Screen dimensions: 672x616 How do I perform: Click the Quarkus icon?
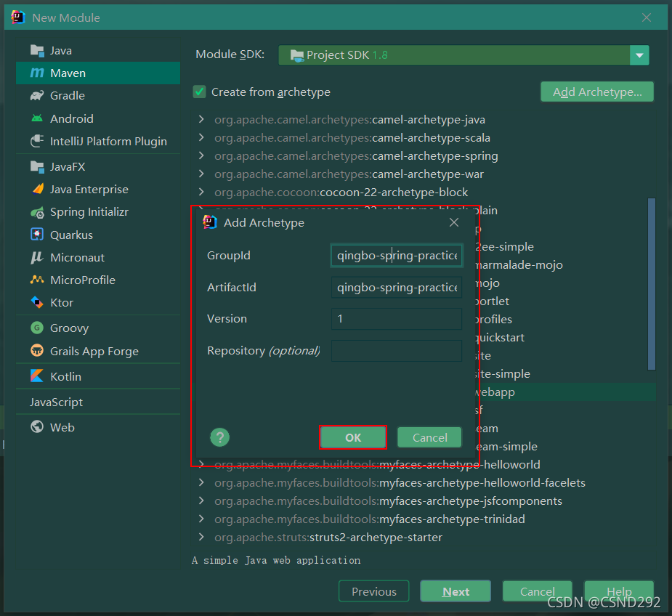click(37, 235)
